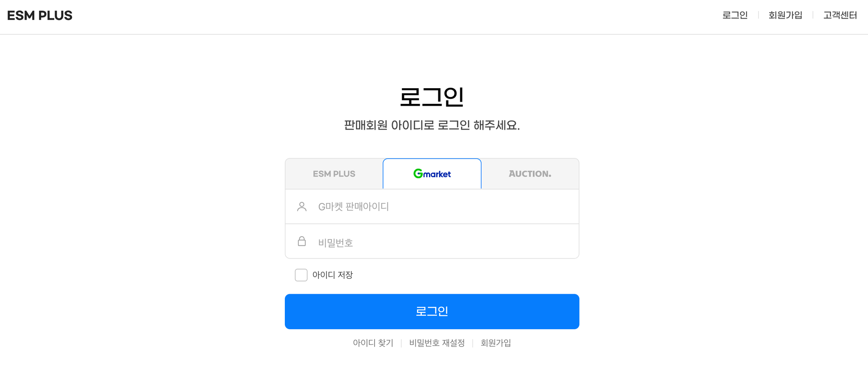Open the 아이디 찾기 link
868x367 pixels.
point(373,343)
